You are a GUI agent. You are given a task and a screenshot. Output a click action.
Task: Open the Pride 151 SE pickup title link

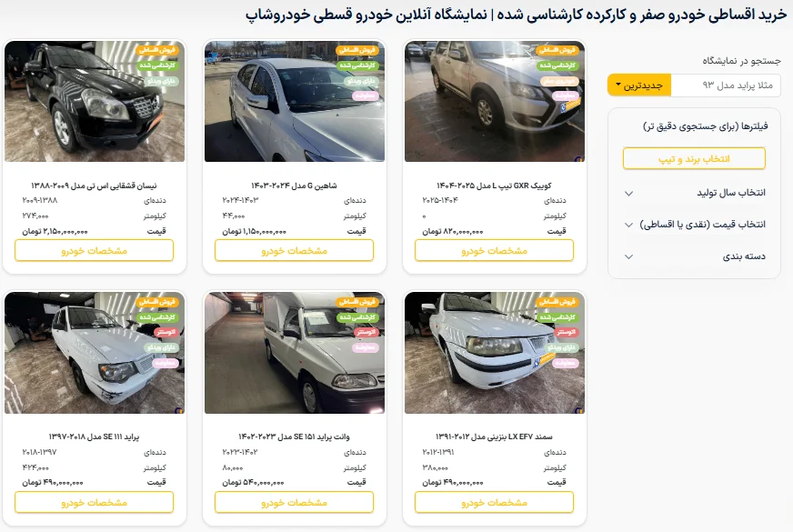click(295, 437)
